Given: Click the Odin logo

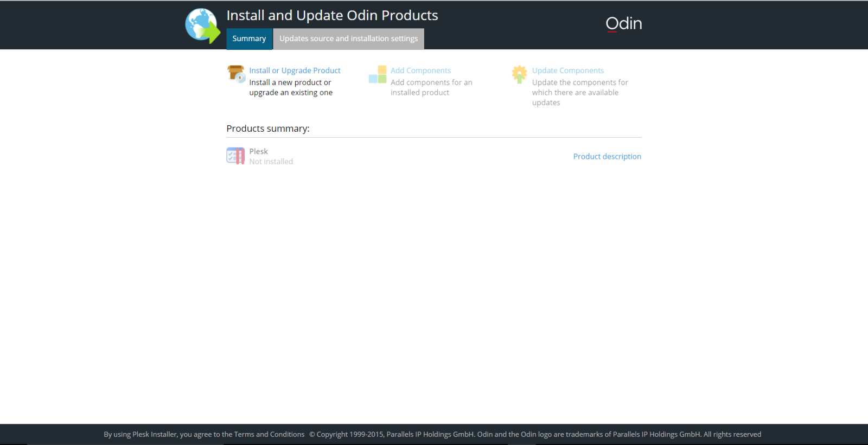Looking at the screenshot, I should click(x=624, y=23).
